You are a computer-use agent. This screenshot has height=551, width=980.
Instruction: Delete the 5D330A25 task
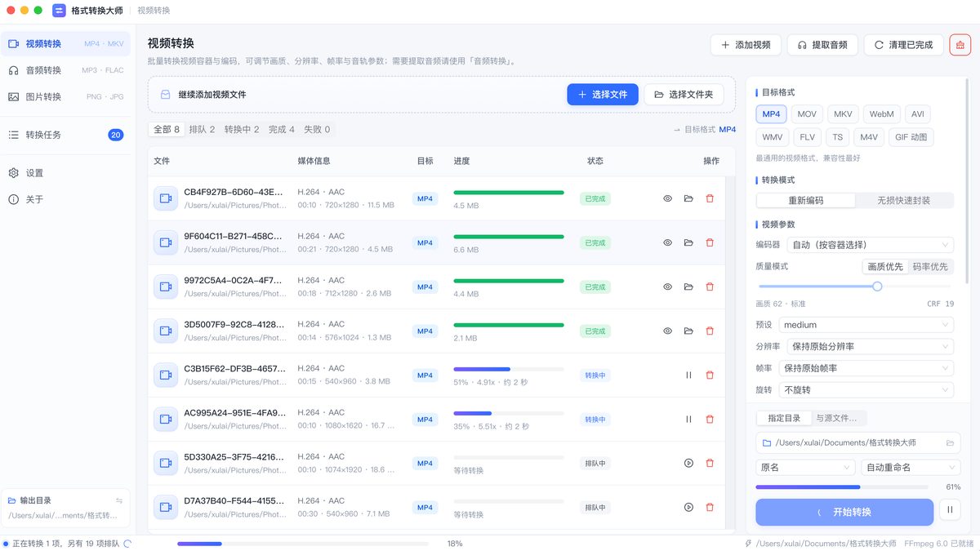point(710,463)
